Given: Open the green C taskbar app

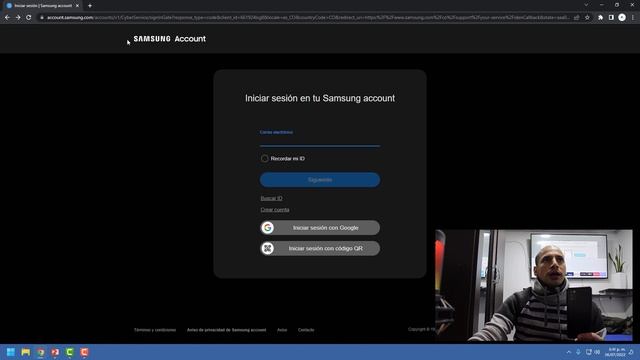Looking at the screenshot, I should pos(70,352).
